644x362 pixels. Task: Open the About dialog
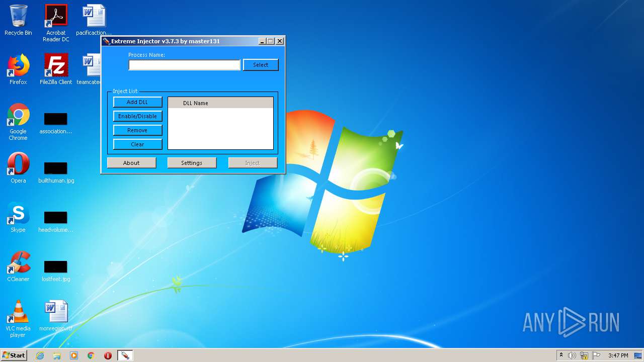[131, 163]
